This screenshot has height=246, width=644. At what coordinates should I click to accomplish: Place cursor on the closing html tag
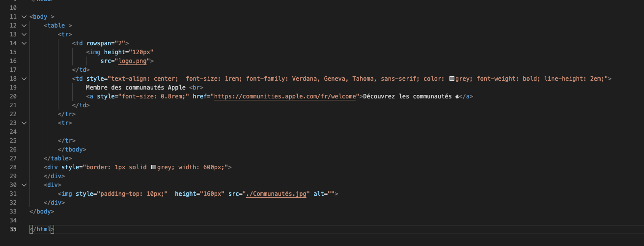tap(41, 229)
